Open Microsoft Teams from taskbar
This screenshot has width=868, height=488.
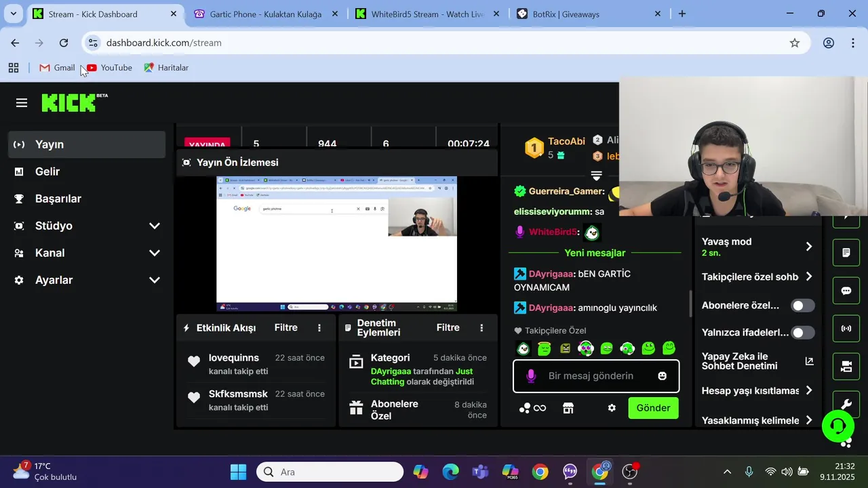480,472
